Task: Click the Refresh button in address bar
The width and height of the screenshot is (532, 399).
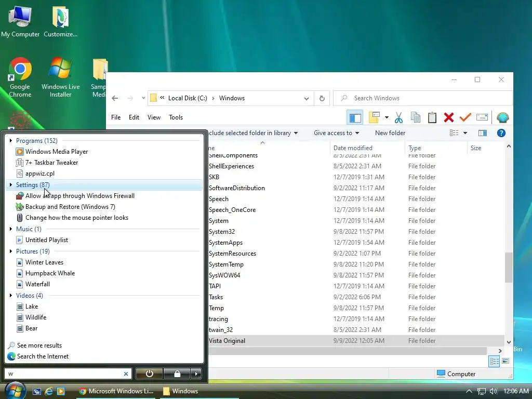Action: [322, 98]
